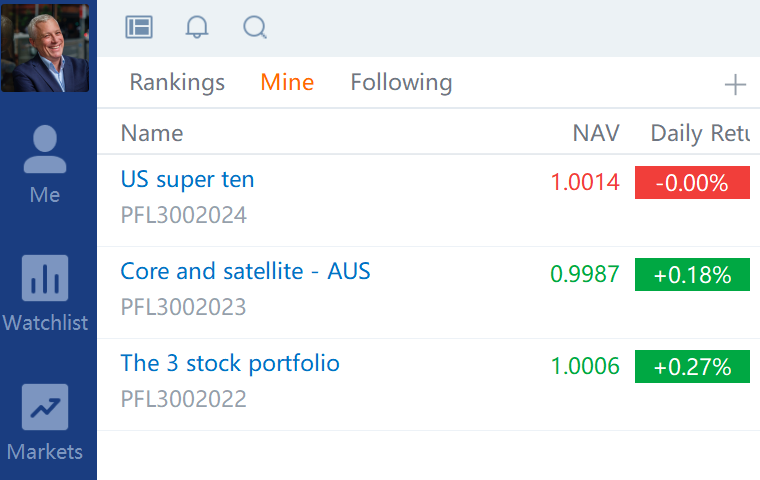This screenshot has width=760, height=480.
Task: Click the green +0.18% daily return badge
Action: (x=692, y=275)
